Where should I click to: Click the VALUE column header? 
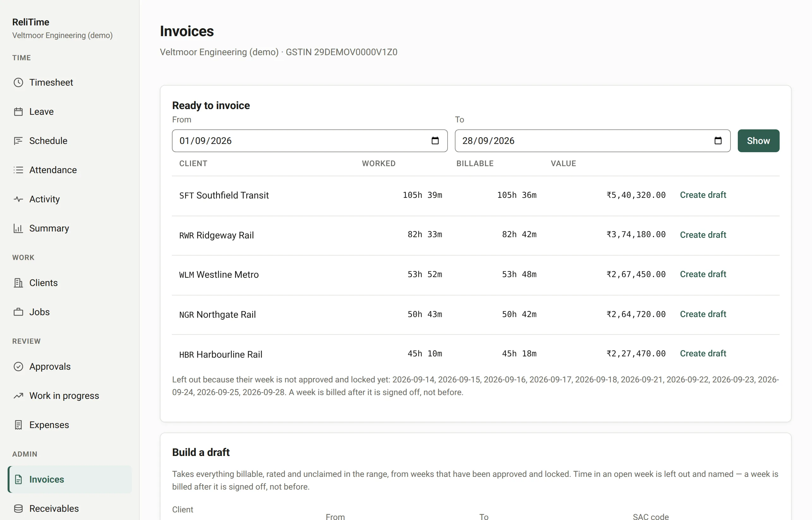point(563,163)
